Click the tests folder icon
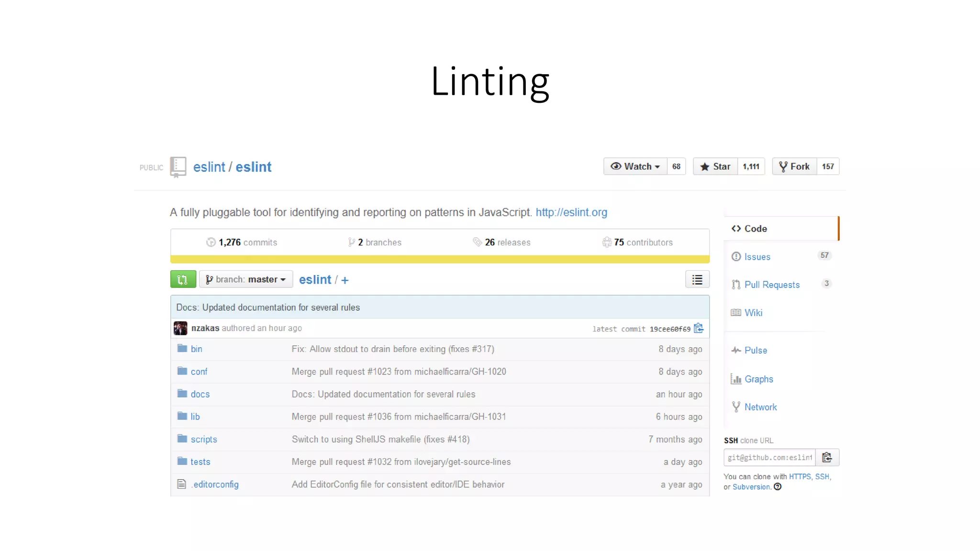The image size is (980, 551). 182,461
